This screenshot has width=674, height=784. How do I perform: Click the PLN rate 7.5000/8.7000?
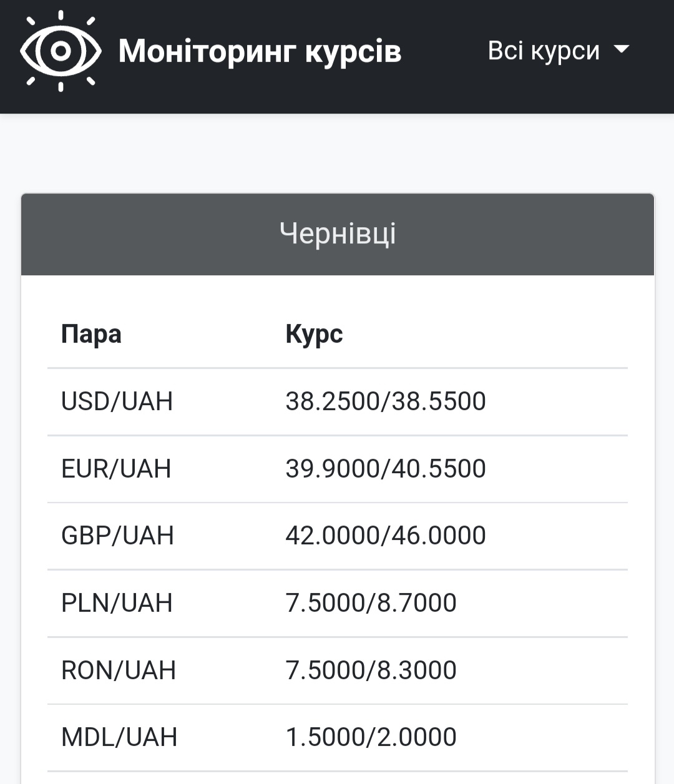click(x=371, y=603)
